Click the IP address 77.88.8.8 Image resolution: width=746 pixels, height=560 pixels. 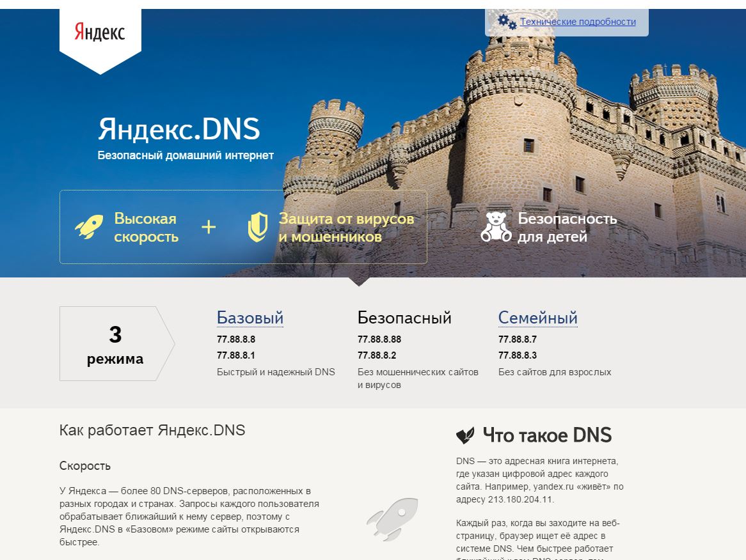236,339
